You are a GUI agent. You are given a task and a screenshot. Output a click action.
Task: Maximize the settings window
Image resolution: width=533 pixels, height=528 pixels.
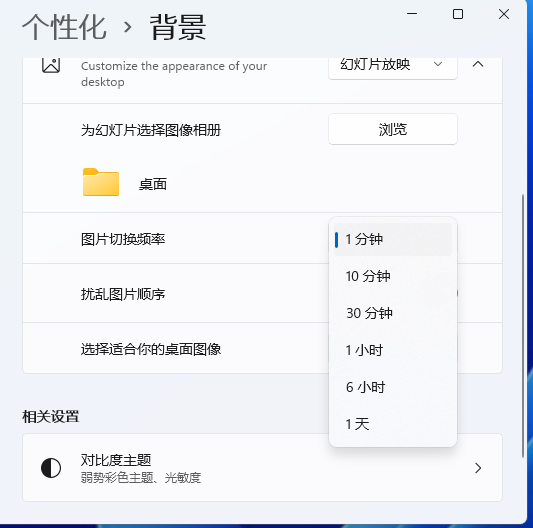(x=458, y=14)
